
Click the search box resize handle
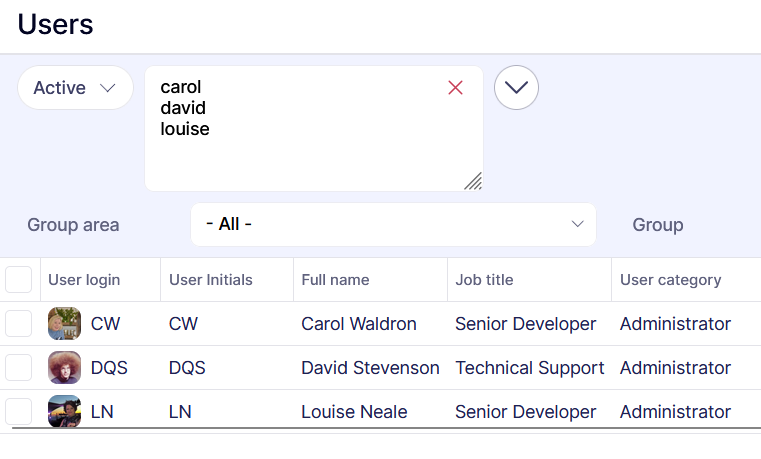click(473, 181)
